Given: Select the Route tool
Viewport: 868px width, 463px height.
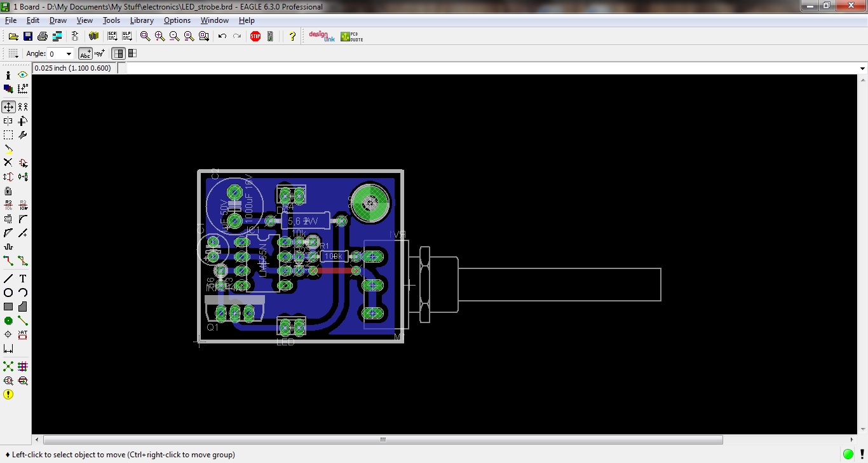Looking at the screenshot, I should point(8,261).
